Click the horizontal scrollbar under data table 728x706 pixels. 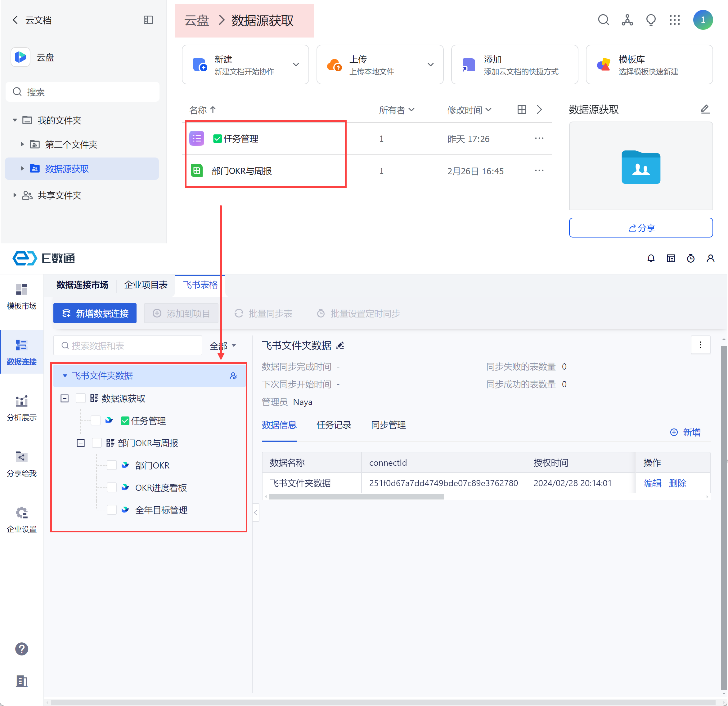click(x=356, y=497)
